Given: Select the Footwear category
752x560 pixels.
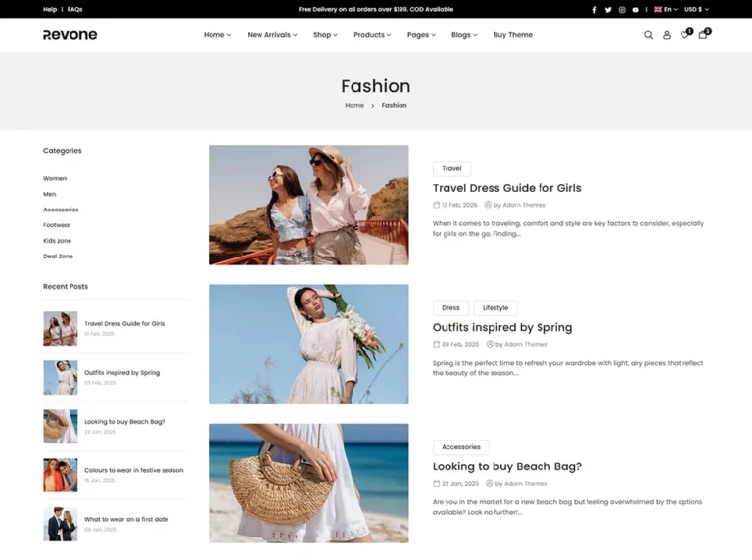Looking at the screenshot, I should (x=57, y=225).
